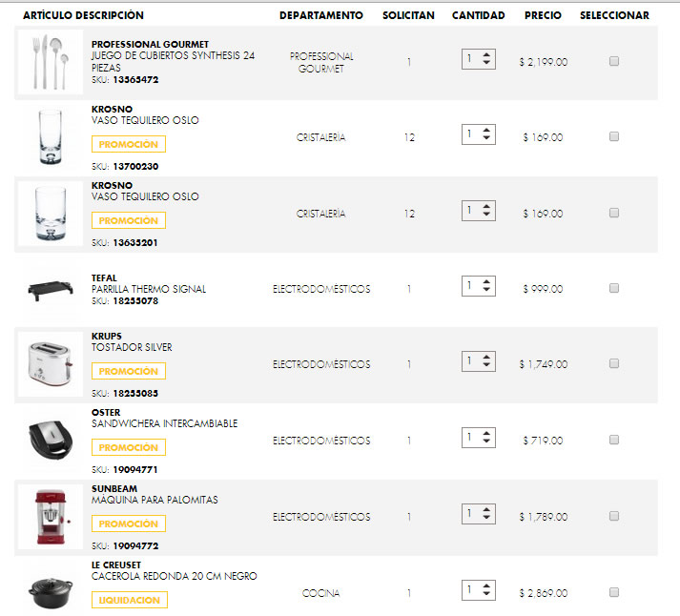The image size is (680, 616).
Task: Select the Professional Gourmet cutlery set checkbox
Action: 614,61
